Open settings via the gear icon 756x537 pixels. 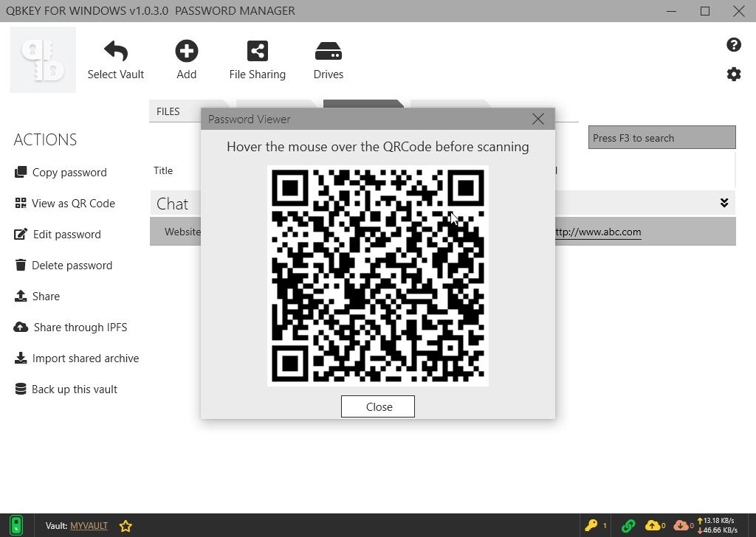tap(733, 75)
